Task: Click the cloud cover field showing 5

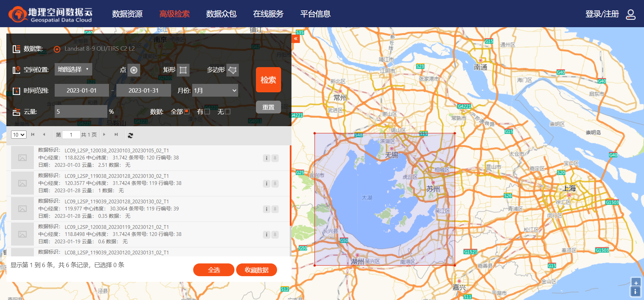Action: [x=81, y=111]
